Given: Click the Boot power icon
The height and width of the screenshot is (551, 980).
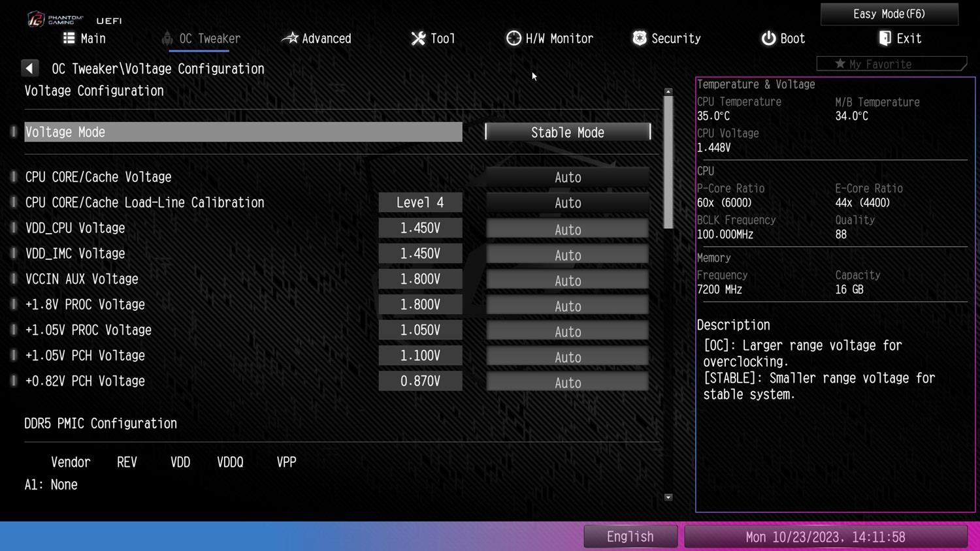Looking at the screenshot, I should click(768, 39).
